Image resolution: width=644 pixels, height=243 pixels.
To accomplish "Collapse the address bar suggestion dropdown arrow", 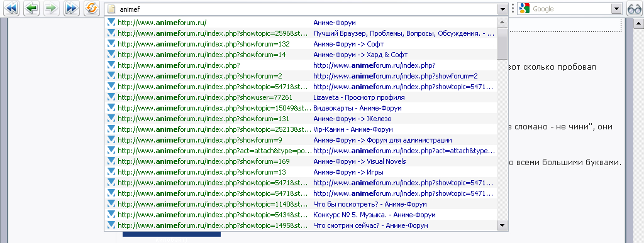I will coord(502,9).
